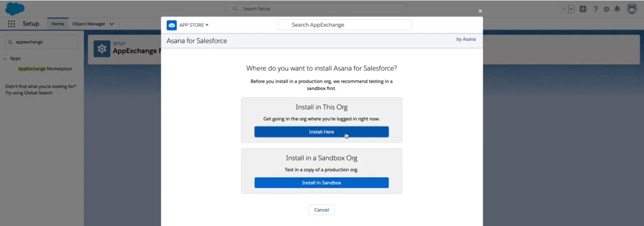Open the Setup gear icon

coord(606,9)
